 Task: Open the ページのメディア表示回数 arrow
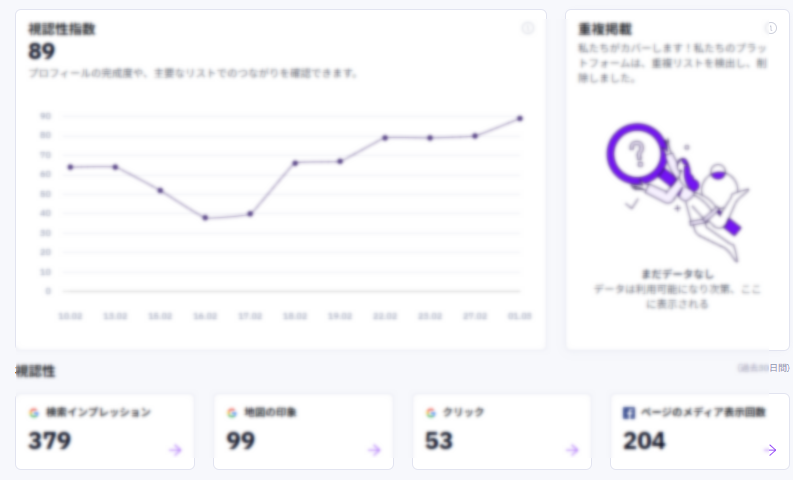[770, 450]
